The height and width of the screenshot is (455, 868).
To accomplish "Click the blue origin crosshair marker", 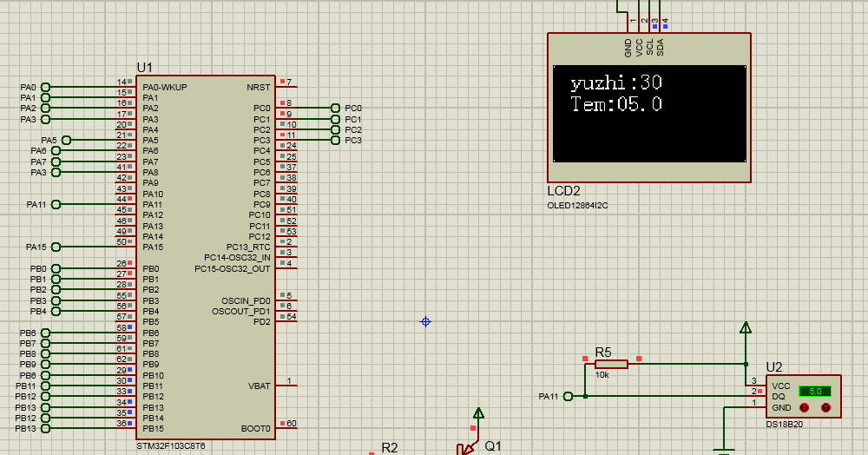I will [425, 321].
